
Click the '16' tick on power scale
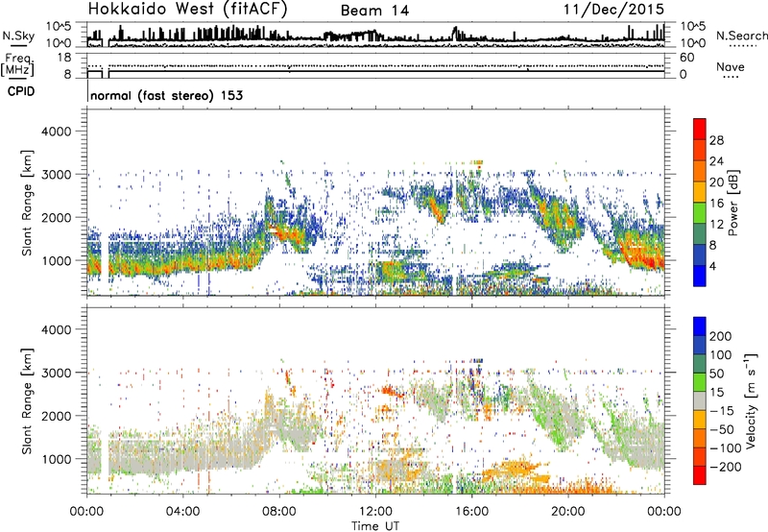point(716,204)
